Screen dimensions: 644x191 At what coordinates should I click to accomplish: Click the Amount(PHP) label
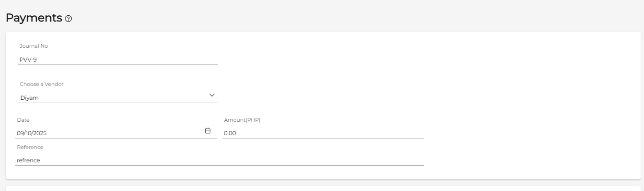pos(242,120)
